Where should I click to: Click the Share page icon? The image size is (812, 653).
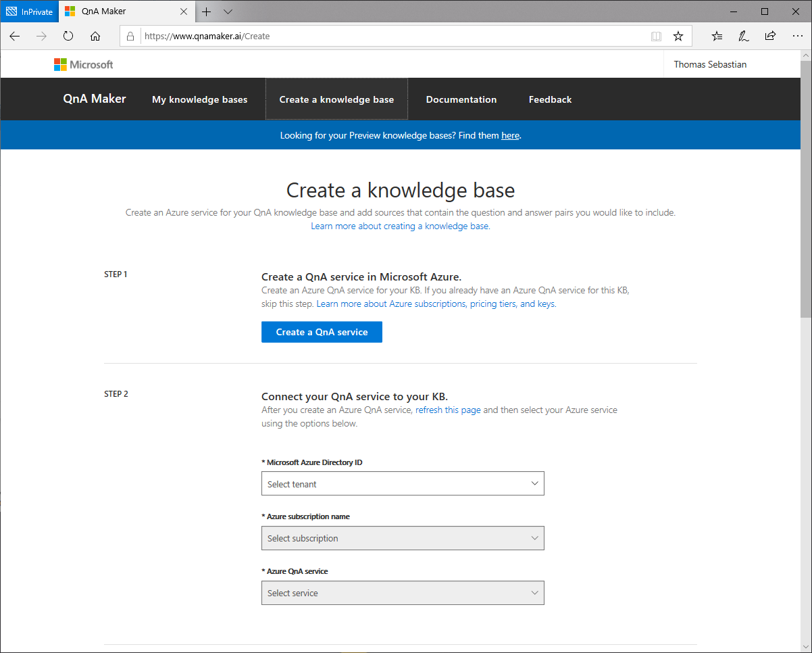[x=770, y=37]
